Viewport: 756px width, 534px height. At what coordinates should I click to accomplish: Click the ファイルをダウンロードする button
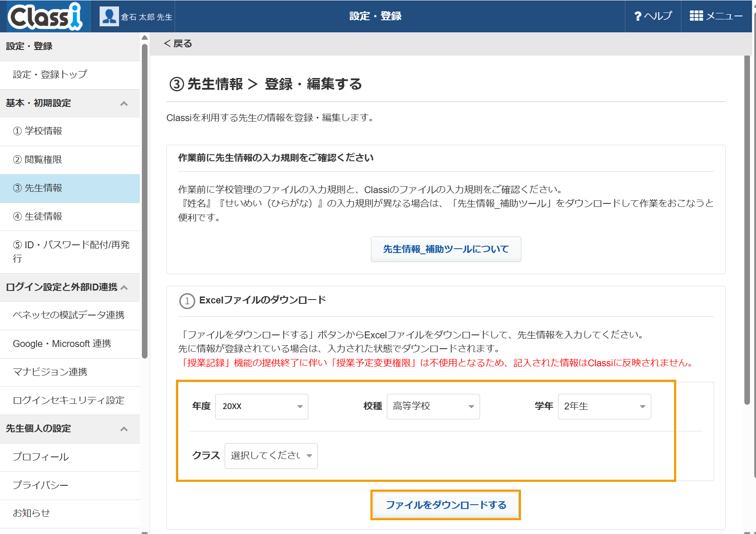446,505
